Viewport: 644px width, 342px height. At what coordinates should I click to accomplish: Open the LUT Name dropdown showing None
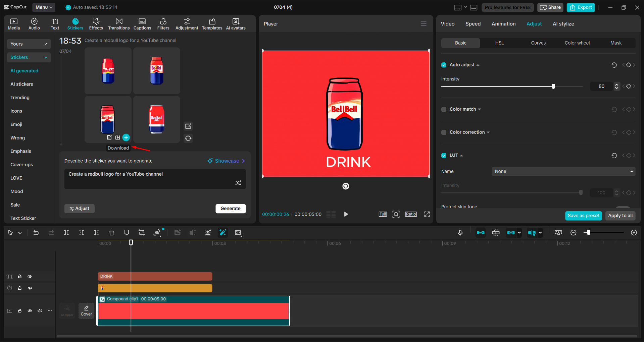pos(563,171)
